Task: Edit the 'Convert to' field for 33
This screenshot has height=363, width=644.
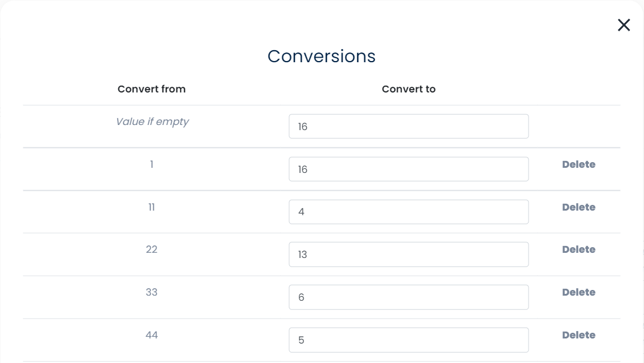Action: [408, 297]
